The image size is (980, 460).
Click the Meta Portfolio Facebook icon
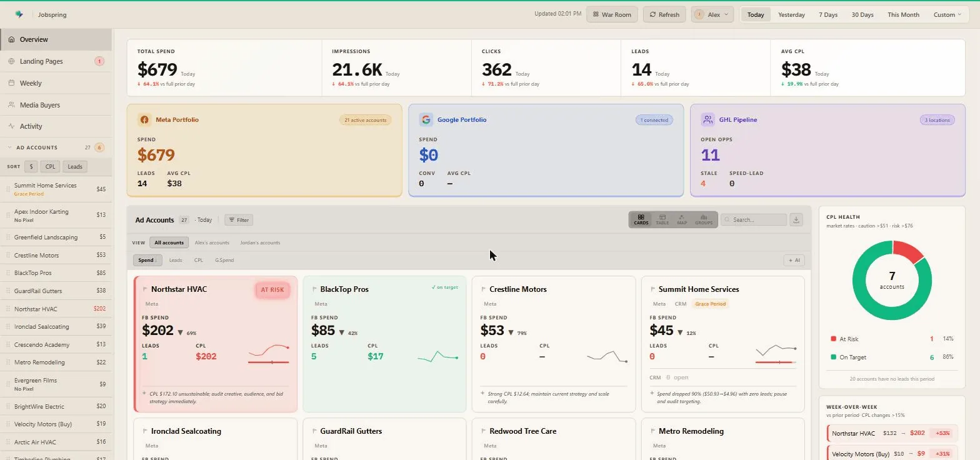tap(144, 120)
